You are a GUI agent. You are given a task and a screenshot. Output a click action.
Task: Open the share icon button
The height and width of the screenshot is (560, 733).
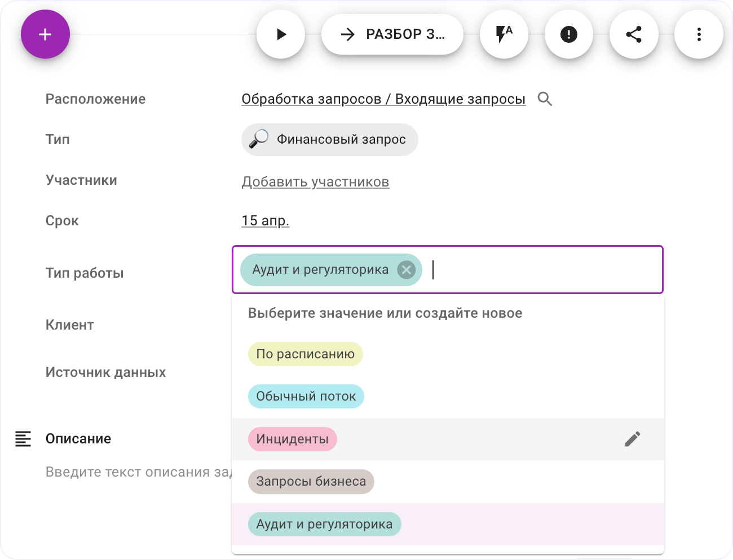pyautogui.click(x=634, y=34)
